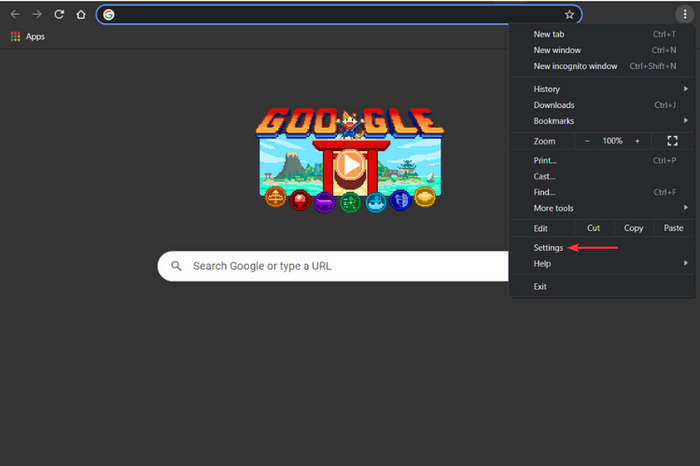Close the three-dot Chrome menu button
700x466 pixels.
[x=684, y=14]
